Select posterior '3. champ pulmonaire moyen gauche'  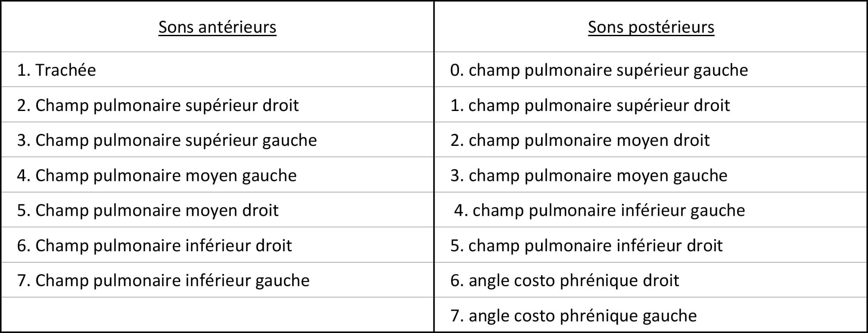(651, 175)
